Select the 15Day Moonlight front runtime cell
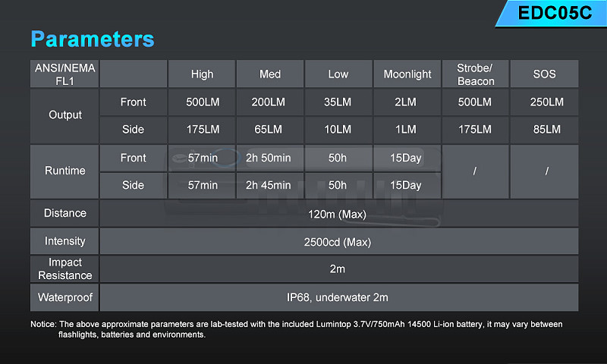The width and height of the screenshot is (607, 364). [407, 158]
